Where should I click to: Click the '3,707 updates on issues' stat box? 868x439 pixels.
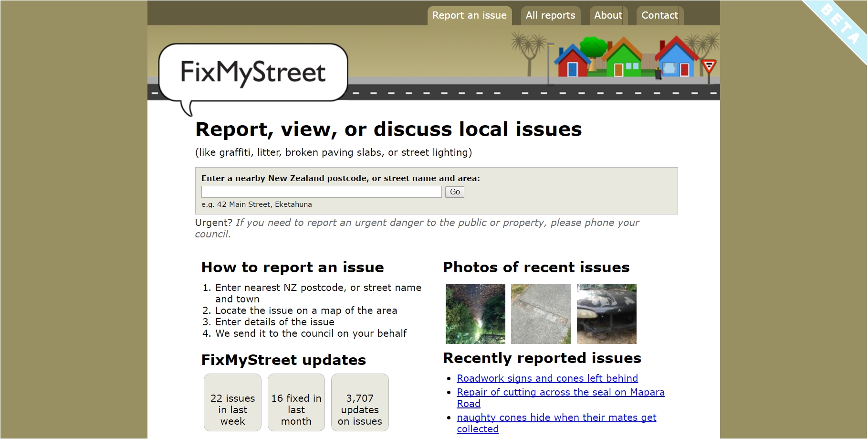pyautogui.click(x=360, y=402)
